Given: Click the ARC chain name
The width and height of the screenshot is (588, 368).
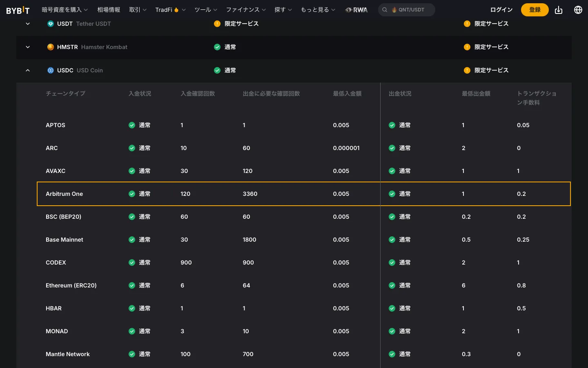Looking at the screenshot, I should point(52,148).
